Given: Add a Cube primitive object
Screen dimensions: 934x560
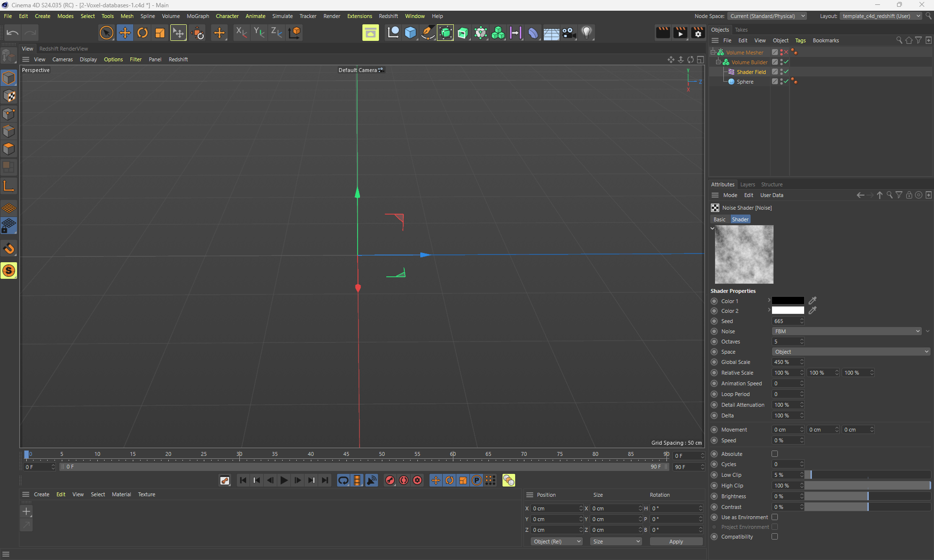Looking at the screenshot, I should 411,33.
